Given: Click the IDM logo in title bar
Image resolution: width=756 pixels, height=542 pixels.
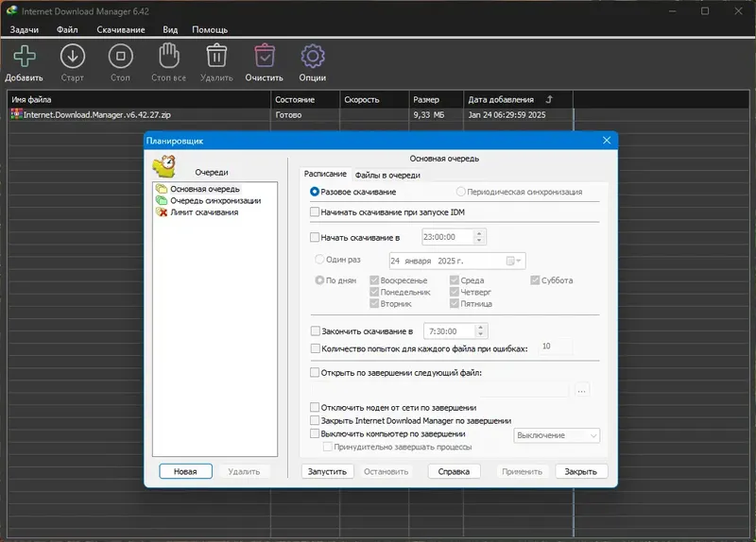Looking at the screenshot, I should click(11, 10).
